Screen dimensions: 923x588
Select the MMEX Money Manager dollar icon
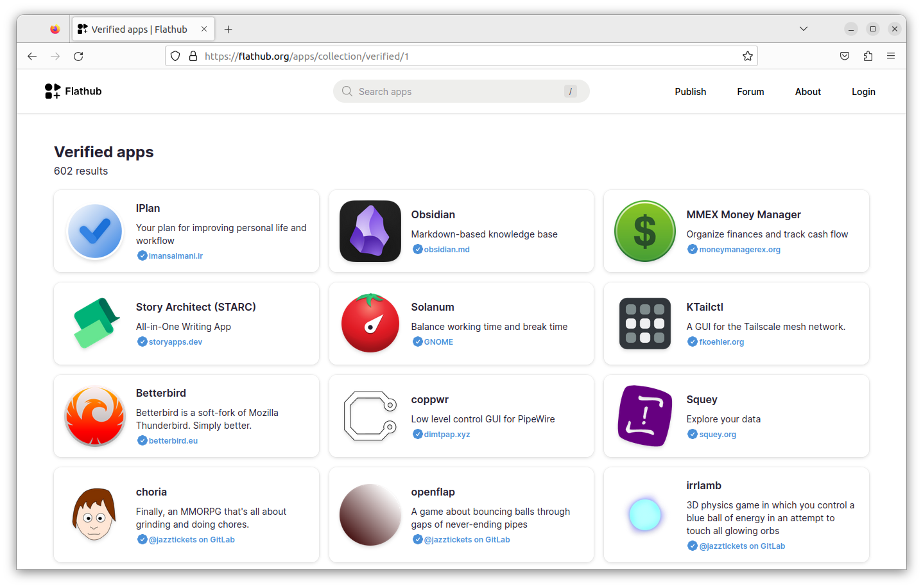[644, 231]
